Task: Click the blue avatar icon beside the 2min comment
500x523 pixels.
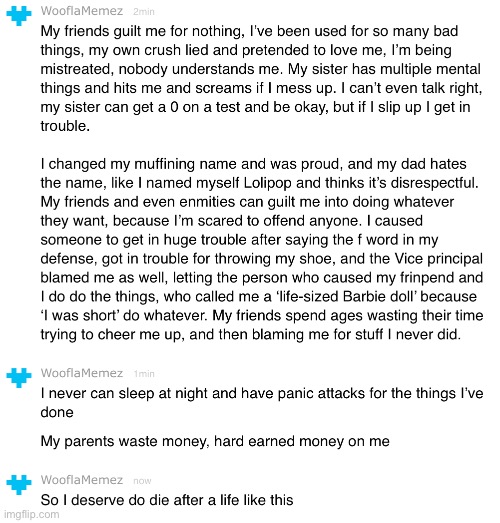Action: click(x=19, y=15)
